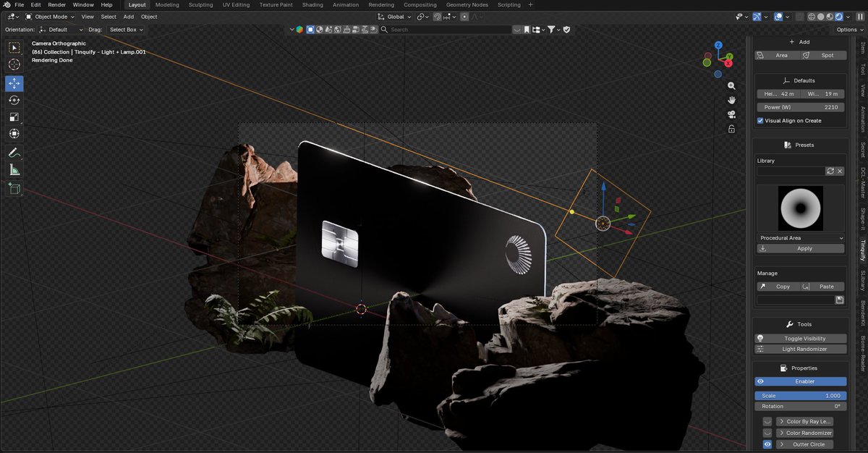The height and width of the screenshot is (453, 868).
Task: Click the lock camera to view icon
Action: click(x=731, y=129)
